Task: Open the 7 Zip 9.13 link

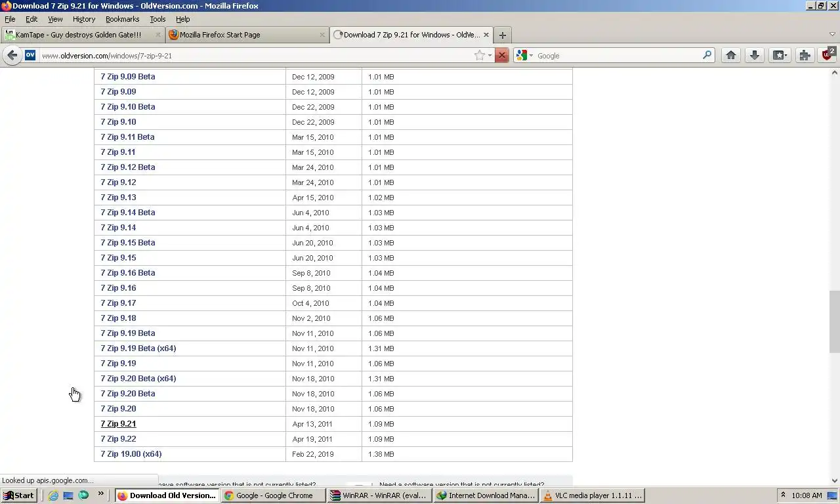Action: [x=118, y=198]
